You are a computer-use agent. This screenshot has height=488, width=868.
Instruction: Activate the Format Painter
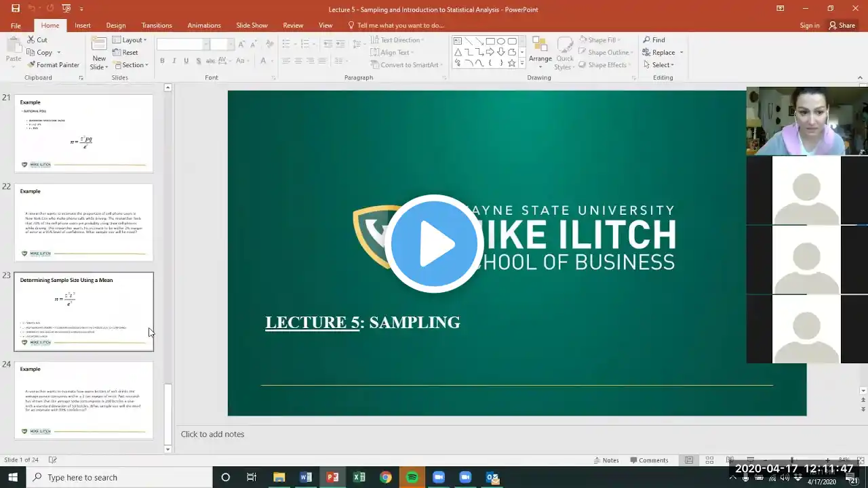pos(53,65)
